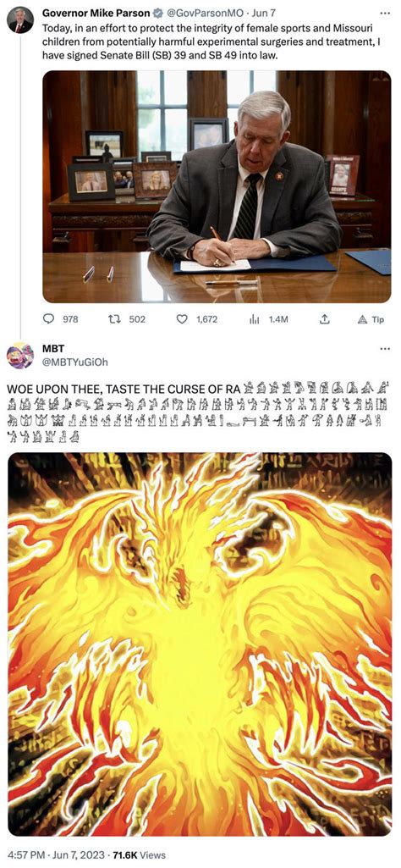
Task: Visit the @GovParsonMO handle link
Action: [x=204, y=12]
